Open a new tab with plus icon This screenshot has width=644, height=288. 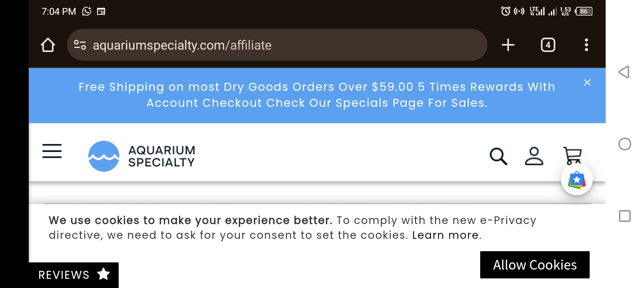pos(508,45)
